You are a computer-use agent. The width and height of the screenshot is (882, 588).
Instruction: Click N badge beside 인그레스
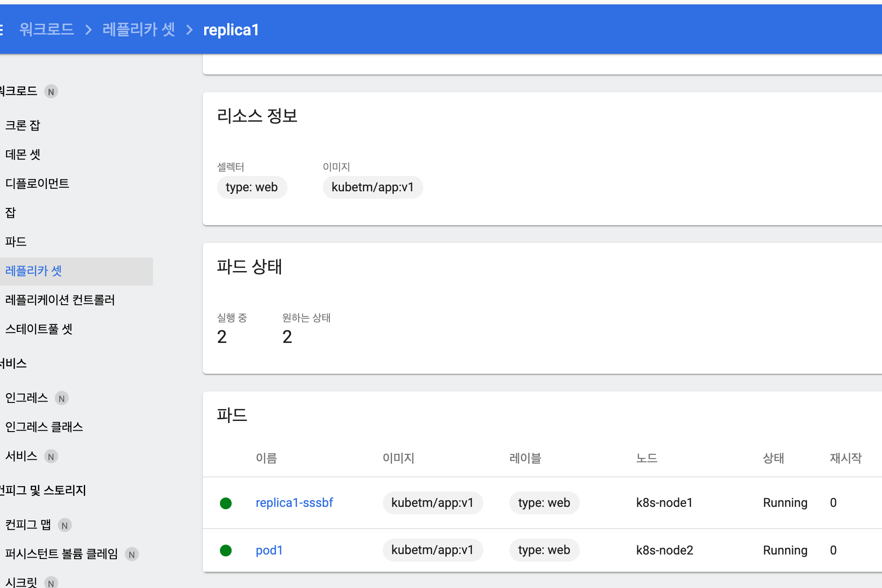click(62, 398)
